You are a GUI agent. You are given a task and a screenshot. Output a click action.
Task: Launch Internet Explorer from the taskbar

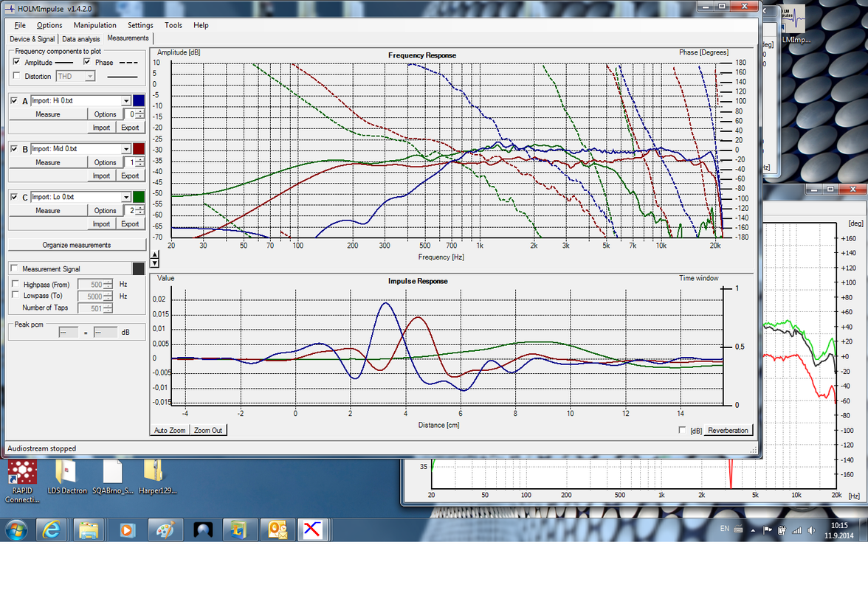tap(52, 530)
